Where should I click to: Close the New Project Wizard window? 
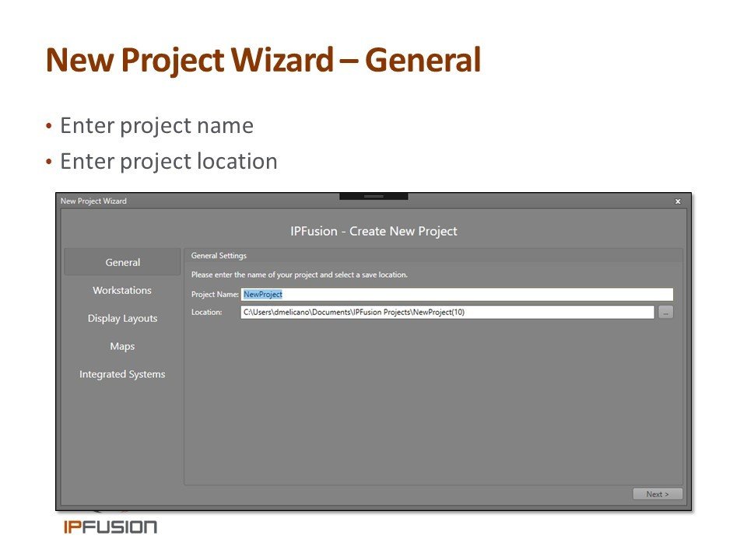(678, 201)
